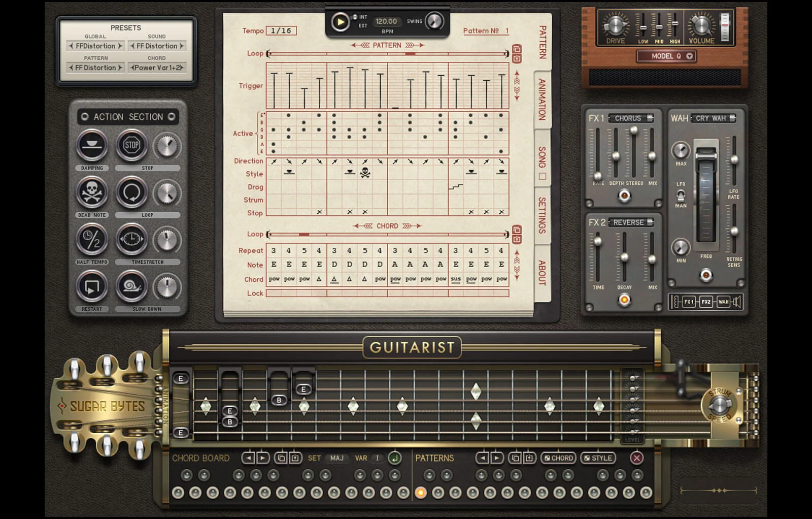Click the Stop action button
The width and height of the screenshot is (812, 519).
pyautogui.click(x=131, y=146)
